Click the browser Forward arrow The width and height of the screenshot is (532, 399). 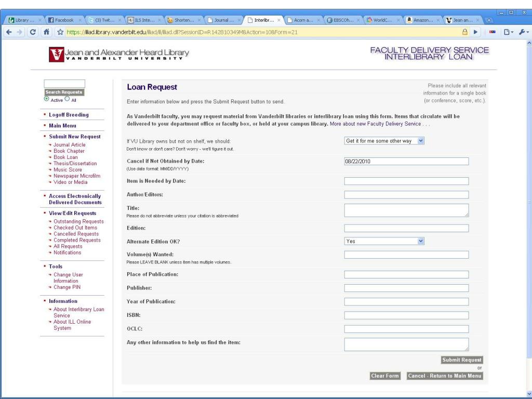20,32
